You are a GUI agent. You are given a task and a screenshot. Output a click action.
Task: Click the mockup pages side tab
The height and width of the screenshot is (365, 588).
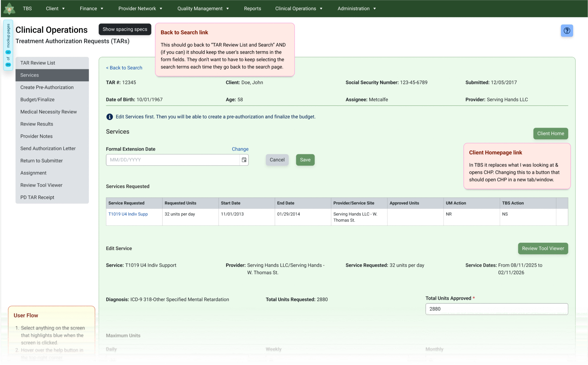click(x=8, y=45)
